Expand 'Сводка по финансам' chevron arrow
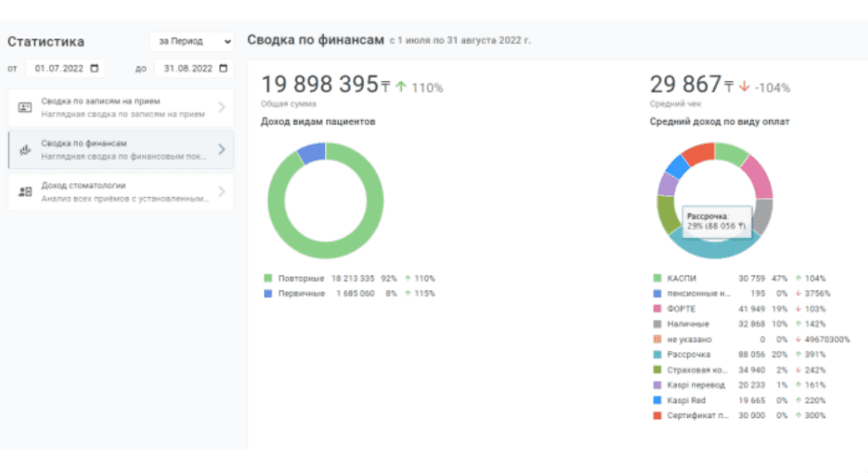Image resolution: width=868 pixels, height=473 pixels. point(221,150)
